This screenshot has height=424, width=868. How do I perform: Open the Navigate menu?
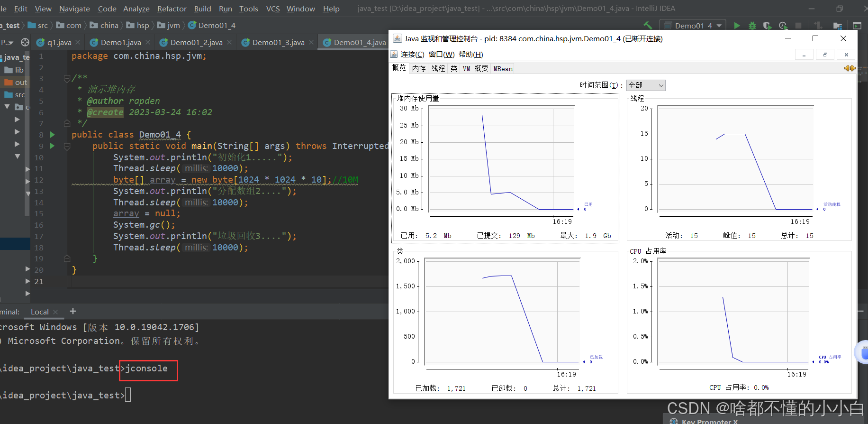pos(74,9)
